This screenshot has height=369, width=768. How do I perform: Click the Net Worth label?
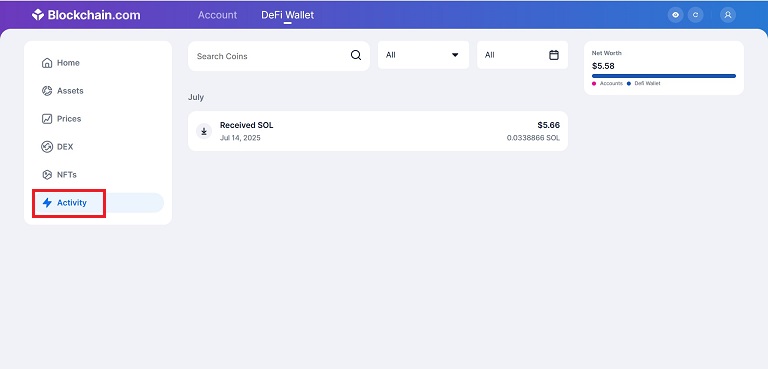click(x=606, y=53)
